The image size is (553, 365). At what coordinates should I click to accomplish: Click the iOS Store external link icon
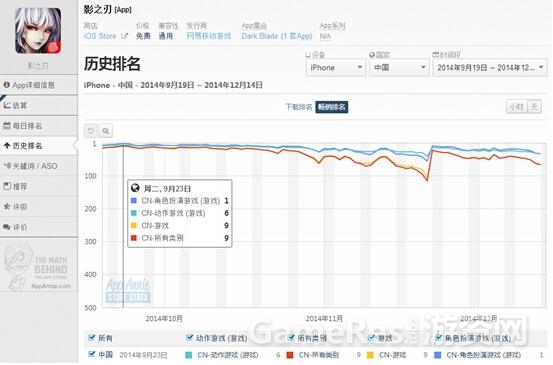[x=124, y=36]
